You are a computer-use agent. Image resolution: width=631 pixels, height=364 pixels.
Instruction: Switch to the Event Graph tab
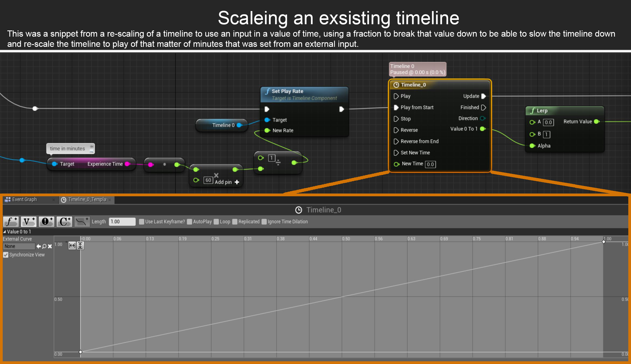tap(24, 199)
